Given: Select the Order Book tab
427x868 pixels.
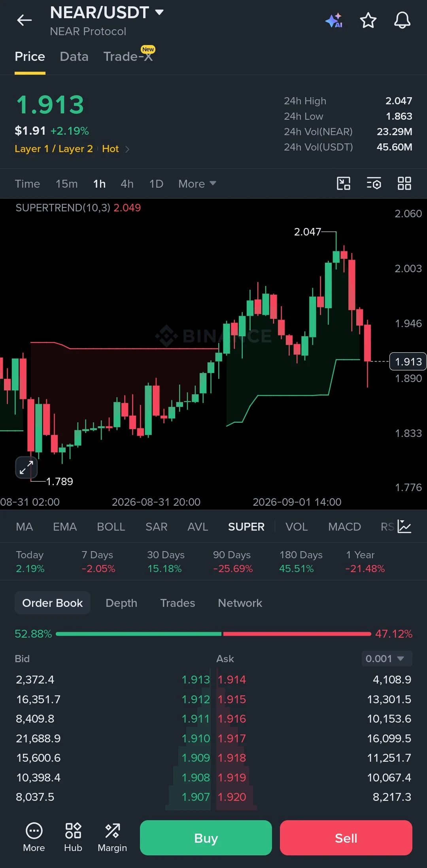Looking at the screenshot, I should coord(53,603).
